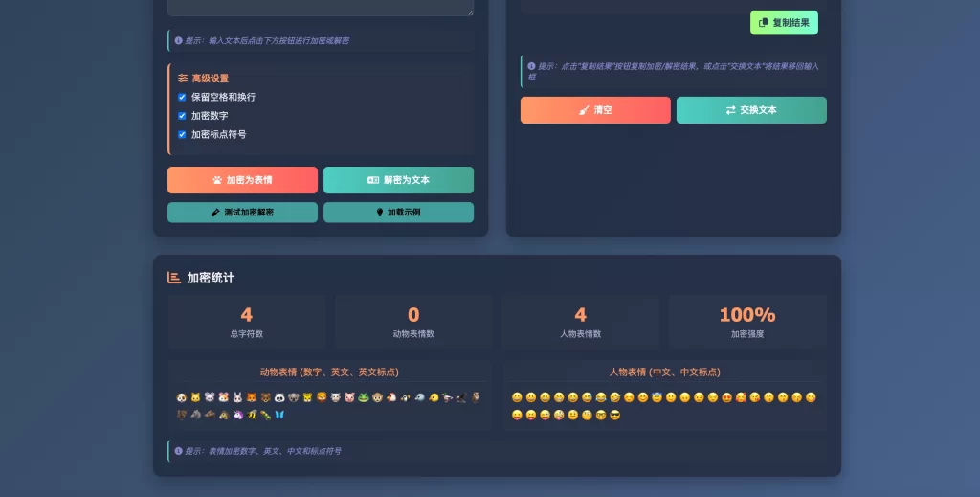Disable the 加密标点符号 checkbox

point(182,134)
